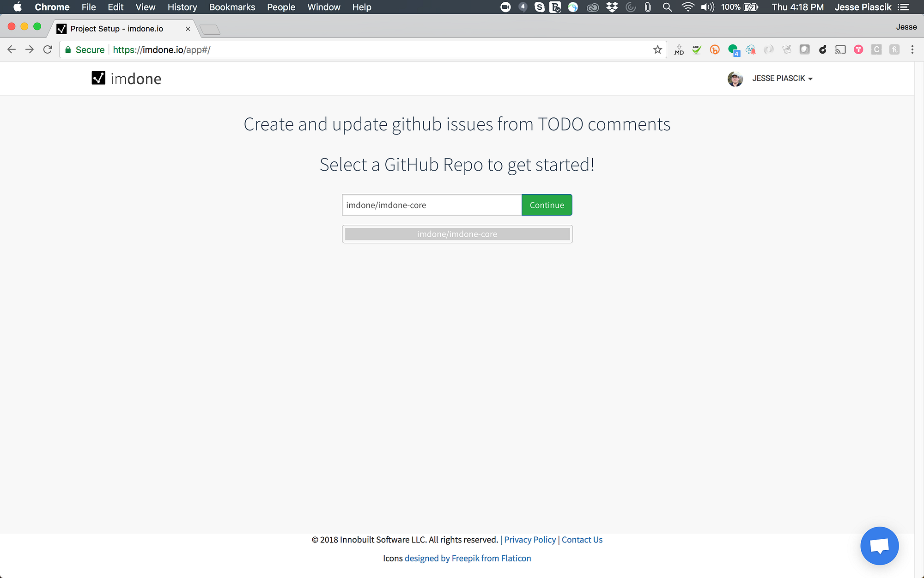Follow the Contact Us link

582,540
